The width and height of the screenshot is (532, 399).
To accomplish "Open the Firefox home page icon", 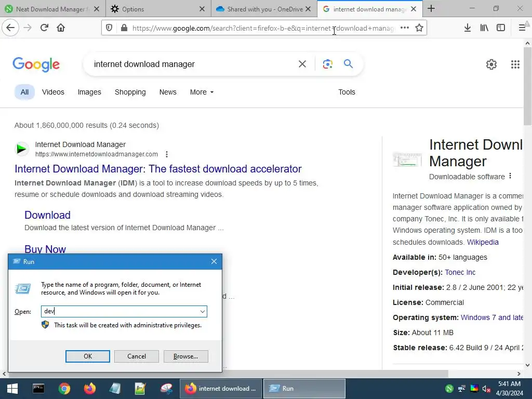I will pyautogui.click(x=61, y=28).
